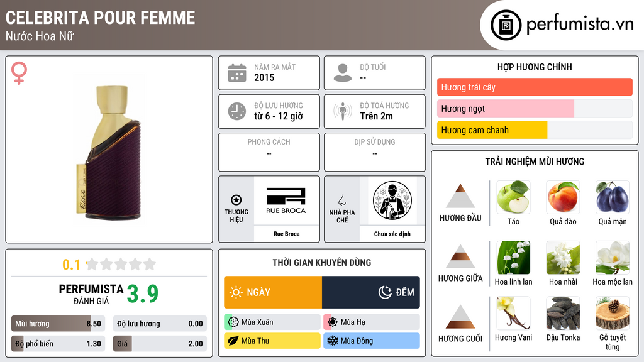This screenshot has width=644, height=362.
Task: Click the green 3.9 Perfumista score
Action: (143, 294)
